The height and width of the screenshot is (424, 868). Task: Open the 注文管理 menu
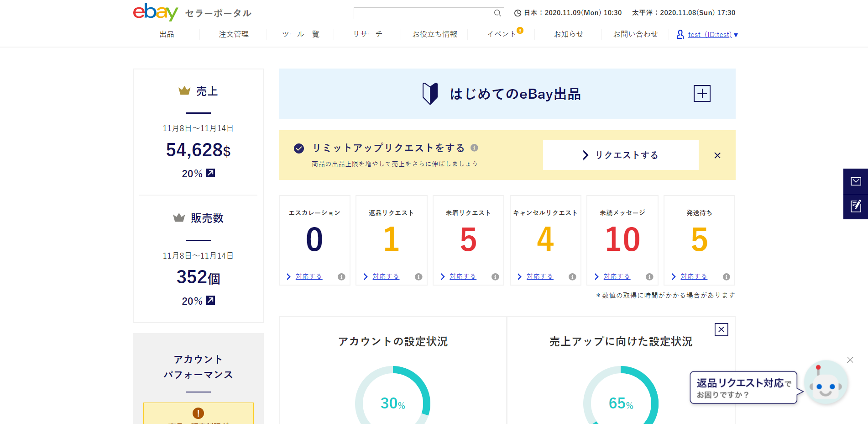point(234,34)
